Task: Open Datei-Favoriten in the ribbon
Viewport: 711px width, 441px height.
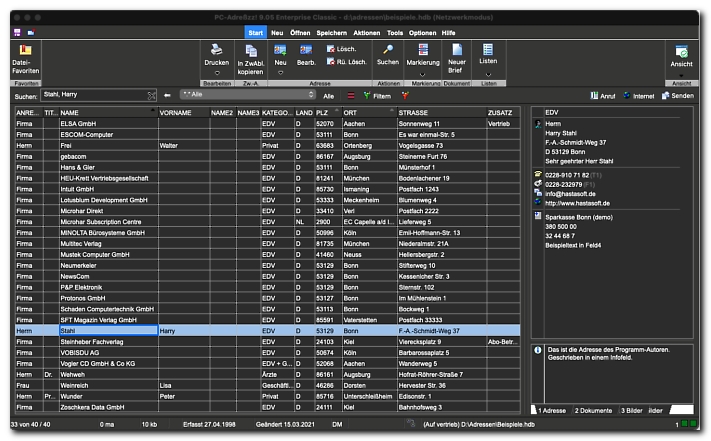Action: [25, 59]
